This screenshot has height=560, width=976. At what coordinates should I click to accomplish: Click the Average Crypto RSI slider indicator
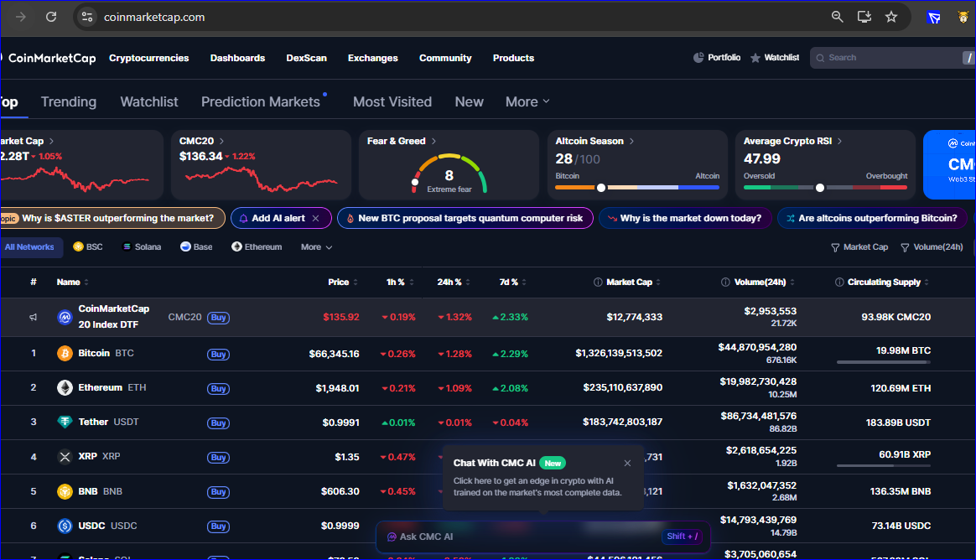click(x=820, y=187)
